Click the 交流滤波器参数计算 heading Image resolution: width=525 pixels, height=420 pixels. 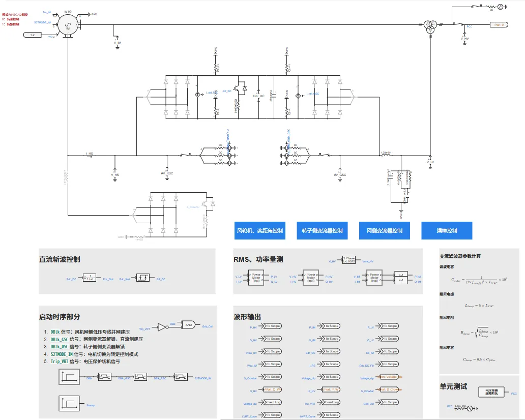(x=460, y=256)
